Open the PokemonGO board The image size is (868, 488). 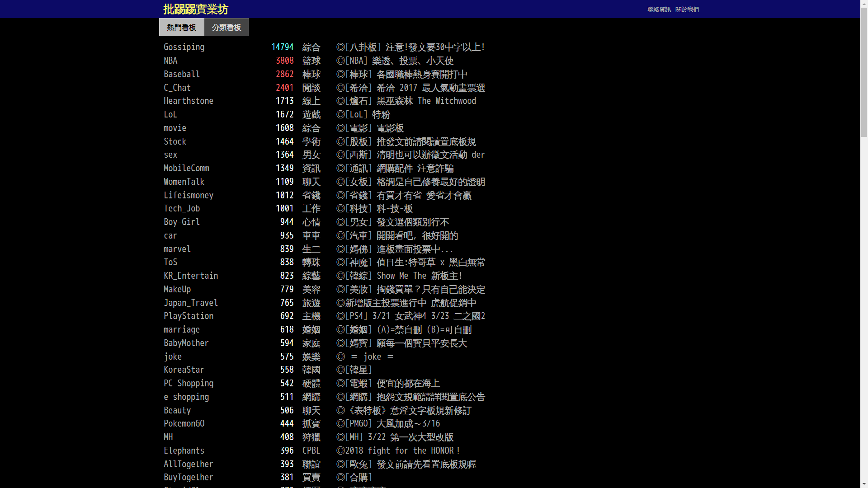coord(184,423)
